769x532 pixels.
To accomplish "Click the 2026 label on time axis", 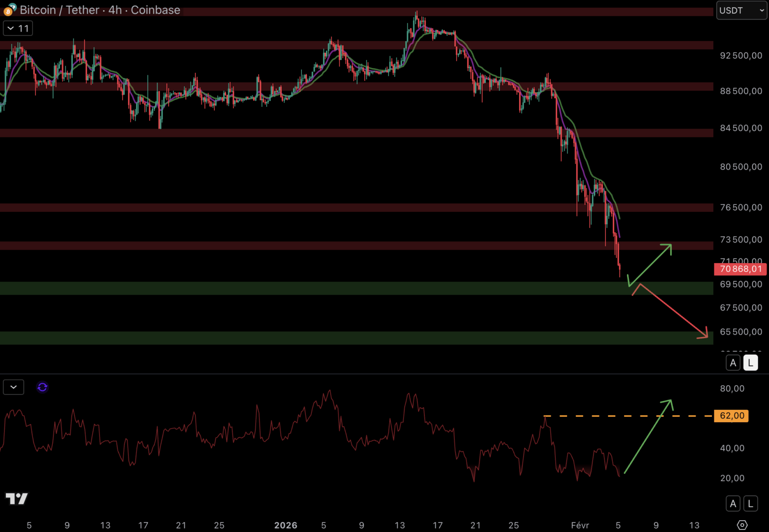I will (286, 525).
